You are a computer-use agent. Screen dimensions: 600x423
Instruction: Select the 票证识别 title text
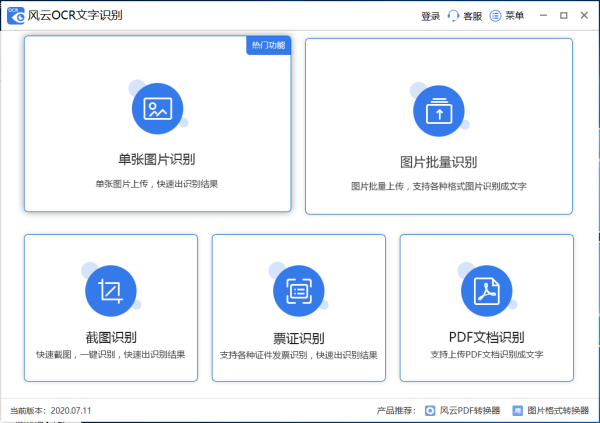(x=298, y=338)
